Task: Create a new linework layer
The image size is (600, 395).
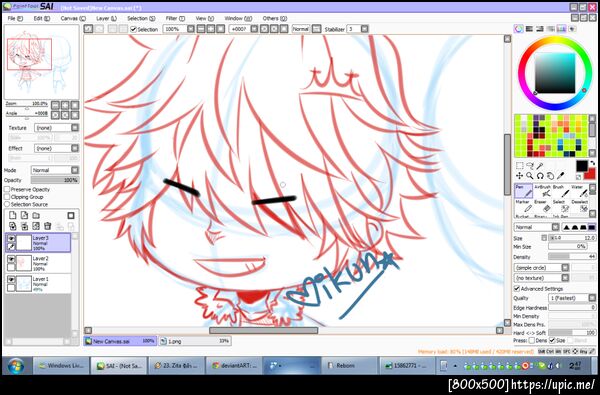Action: 24,215
